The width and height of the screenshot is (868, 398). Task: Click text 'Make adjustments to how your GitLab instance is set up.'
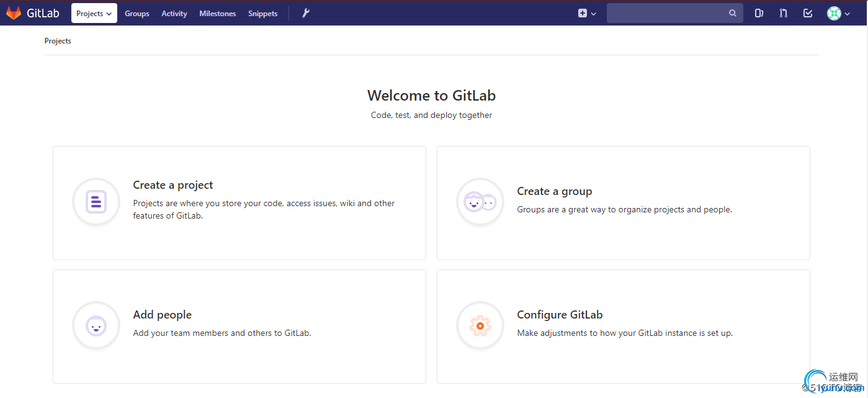click(625, 333)
